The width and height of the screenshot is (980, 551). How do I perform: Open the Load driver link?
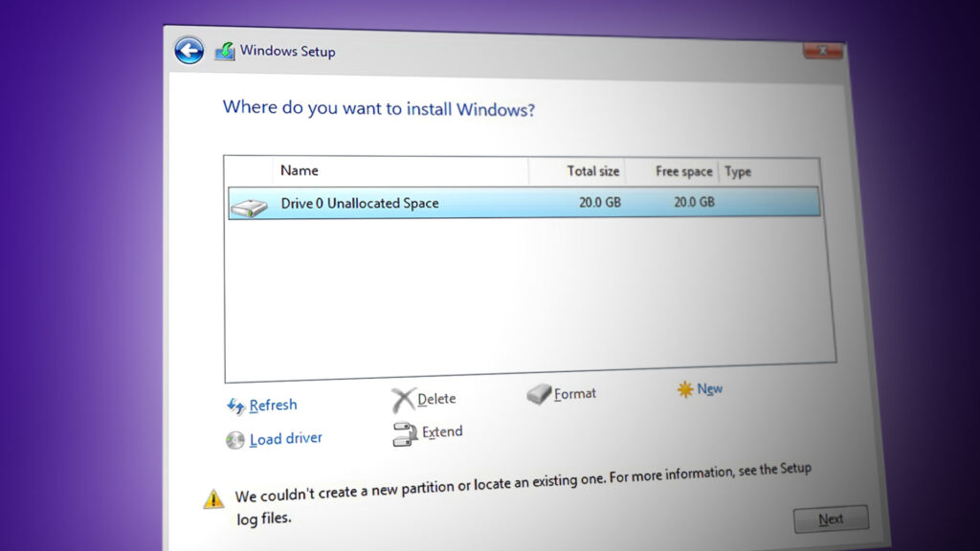[285, 438]
